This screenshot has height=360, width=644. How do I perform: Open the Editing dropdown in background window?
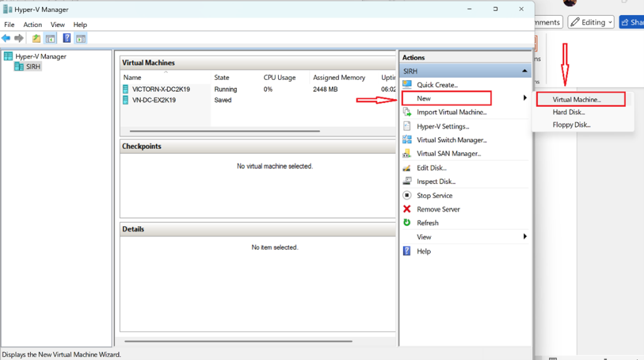click(x=591, y=23)
